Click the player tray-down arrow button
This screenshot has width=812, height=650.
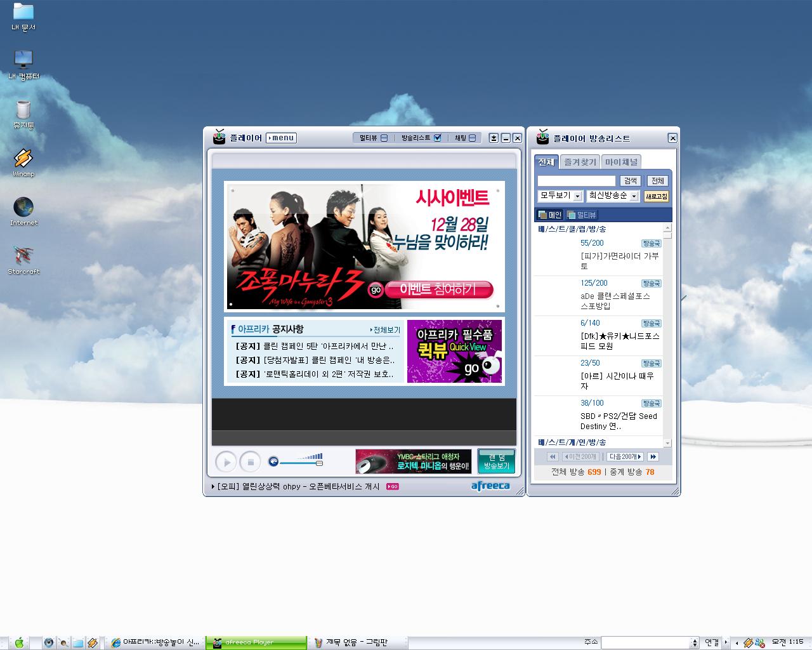click(494, 138)
